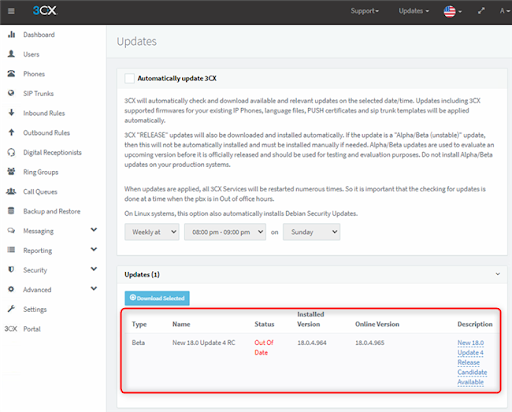Click the Security shield icon
The width and height of the screenshot is (512, 412).
pyautogui.click(x=11, y=269)
